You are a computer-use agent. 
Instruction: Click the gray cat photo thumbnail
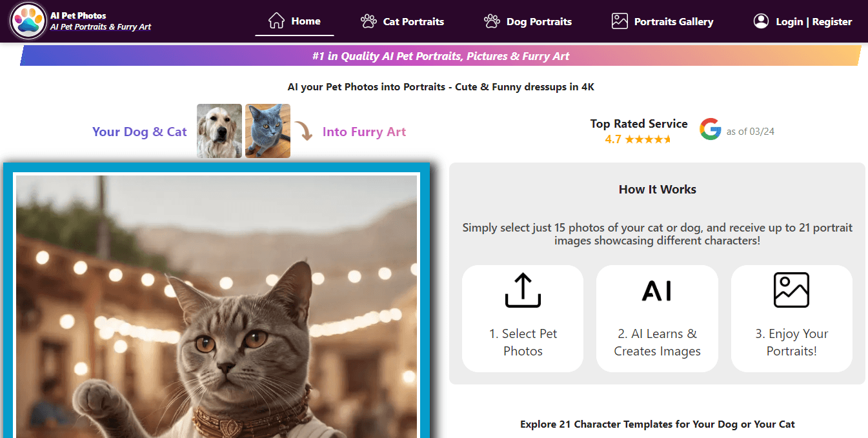click(x=267, y=130)
